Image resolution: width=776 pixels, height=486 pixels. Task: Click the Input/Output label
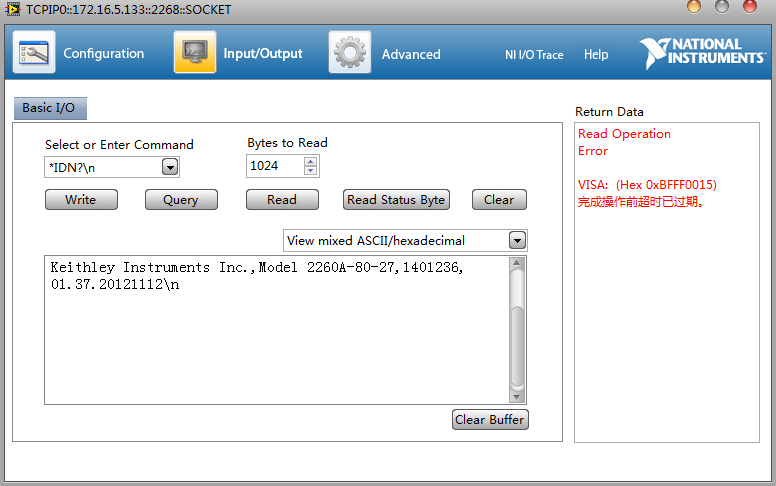click(x=263, y=53)
